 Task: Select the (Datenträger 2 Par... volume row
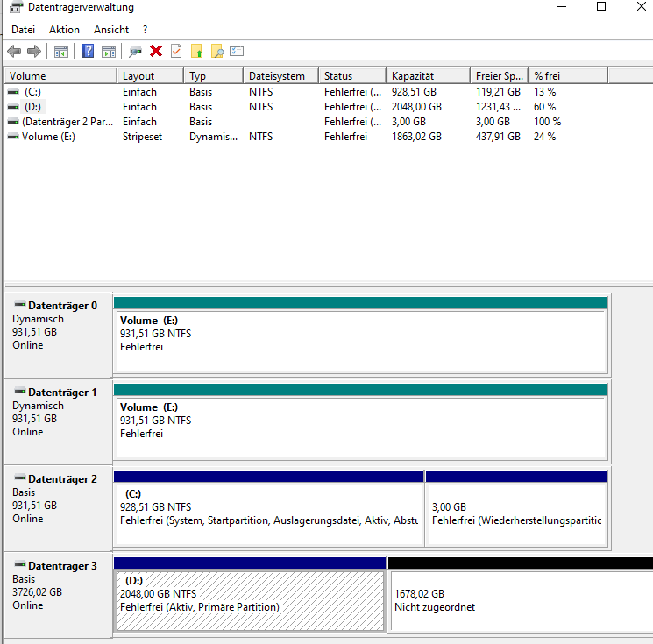(67, 122)
